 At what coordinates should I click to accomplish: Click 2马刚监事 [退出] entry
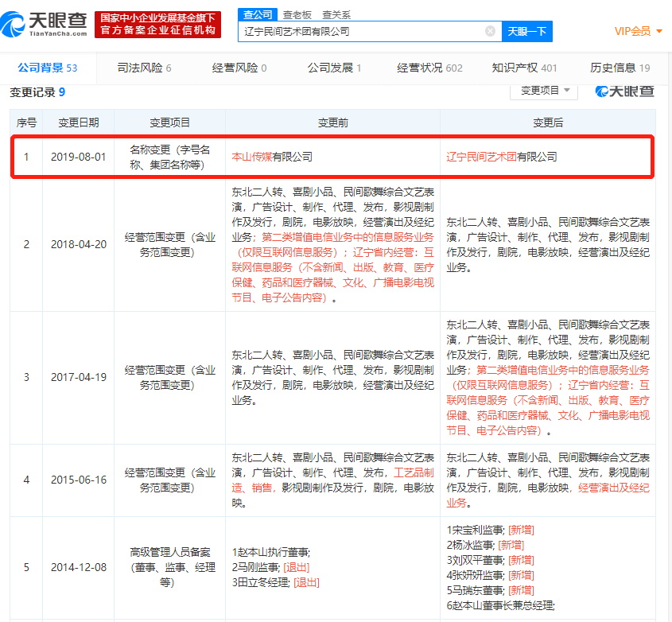pos(270,568)
